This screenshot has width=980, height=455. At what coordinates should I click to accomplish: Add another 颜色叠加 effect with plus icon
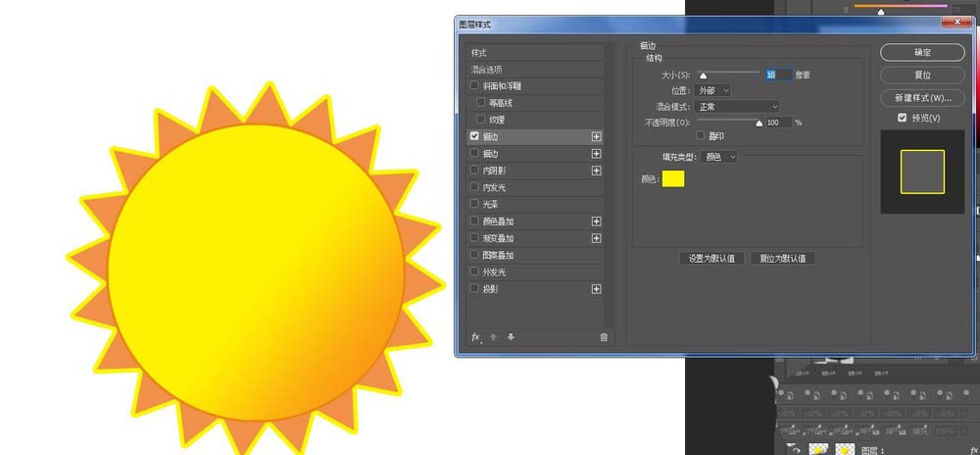(596, 222)
